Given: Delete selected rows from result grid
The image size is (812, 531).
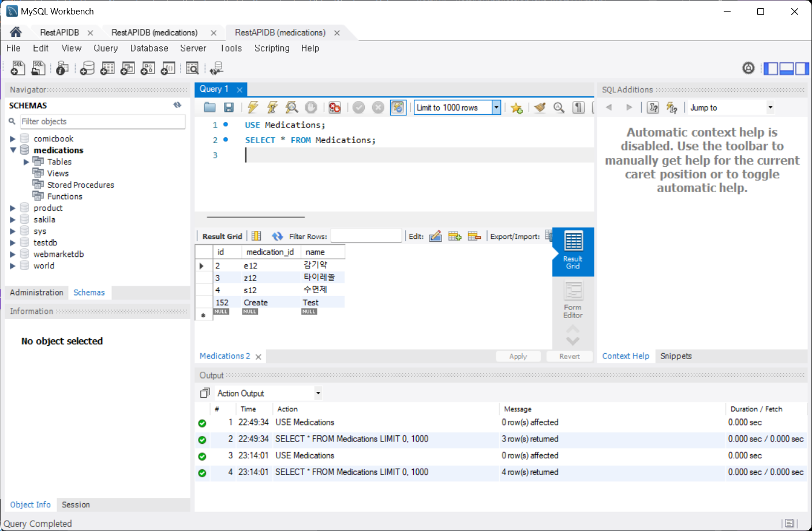Looking at the screenshot, I should click(474, 236).
